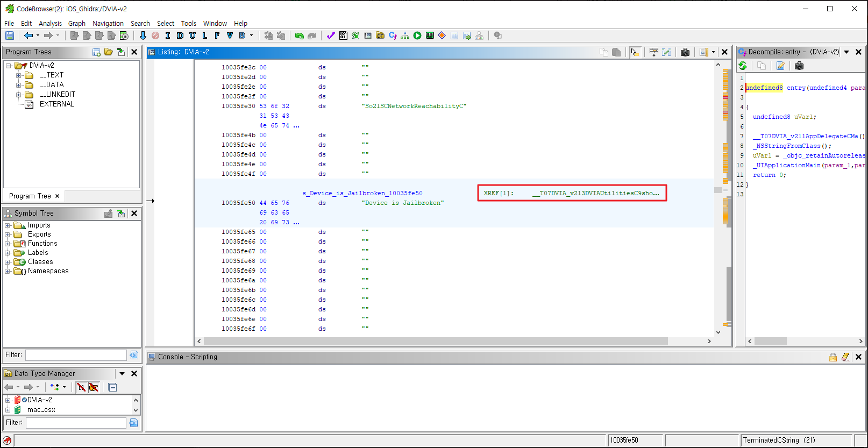Select "Device is Jailbroken" string
The height and width of the screenshot is (448, 868).
pos(403,203)
